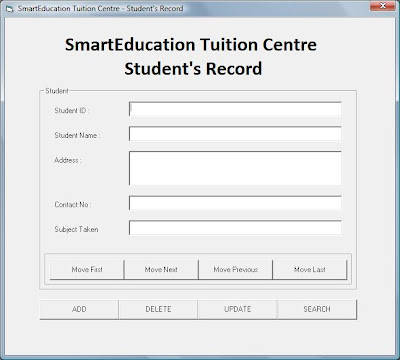The width and height of the screenshot is (400, 360).
Task: Click the 'Contact No :' label
Action: (x=73, y=204)
